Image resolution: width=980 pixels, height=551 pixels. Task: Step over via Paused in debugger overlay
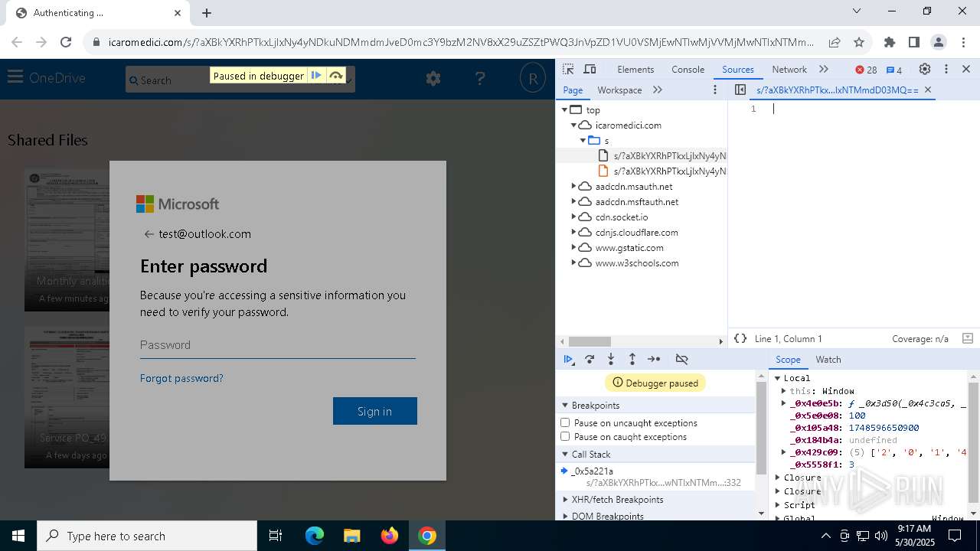pyautogui.click(x=335, y=76)
